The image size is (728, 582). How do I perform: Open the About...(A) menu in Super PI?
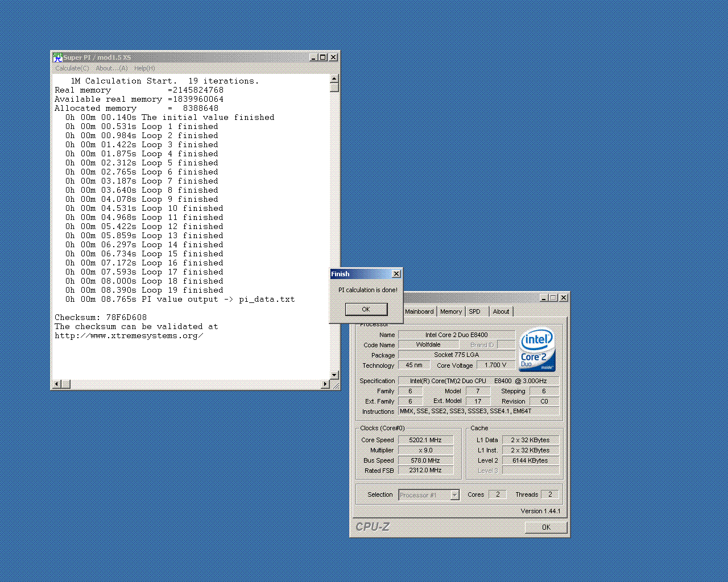pos(111,68)
